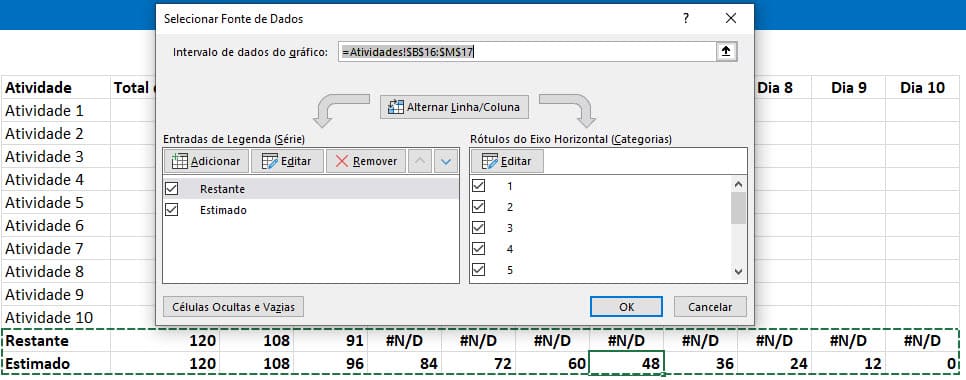Screen dimensions: 966x380
Task: Toggle category 2 checkbox
Action: [478, 207]
